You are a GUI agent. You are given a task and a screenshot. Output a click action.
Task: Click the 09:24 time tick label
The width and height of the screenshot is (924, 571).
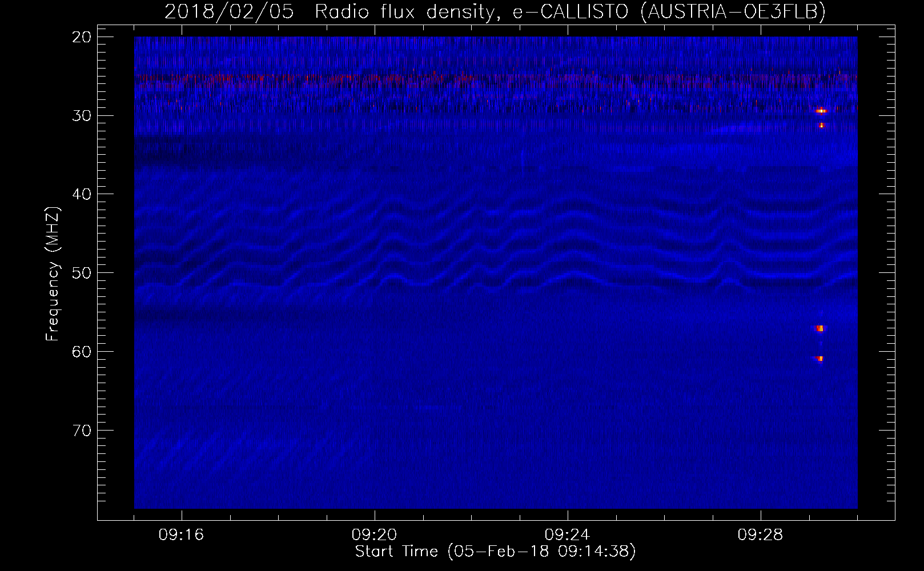coord(568,535)
